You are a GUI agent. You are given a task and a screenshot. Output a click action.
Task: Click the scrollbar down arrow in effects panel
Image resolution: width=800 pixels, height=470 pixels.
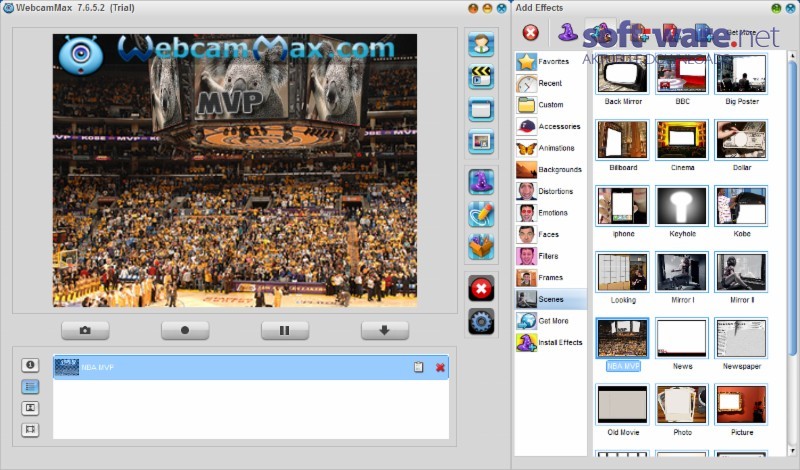tap(792, 451)
